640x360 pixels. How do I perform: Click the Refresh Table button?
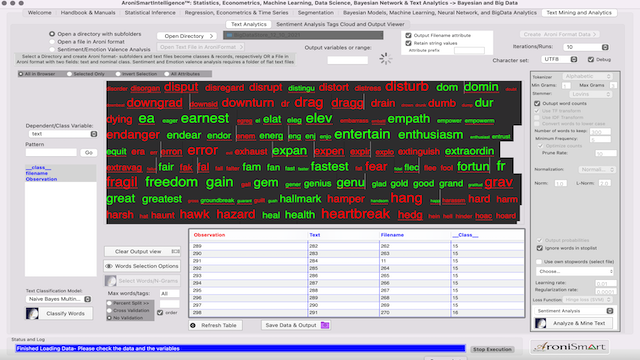[216, 325]
